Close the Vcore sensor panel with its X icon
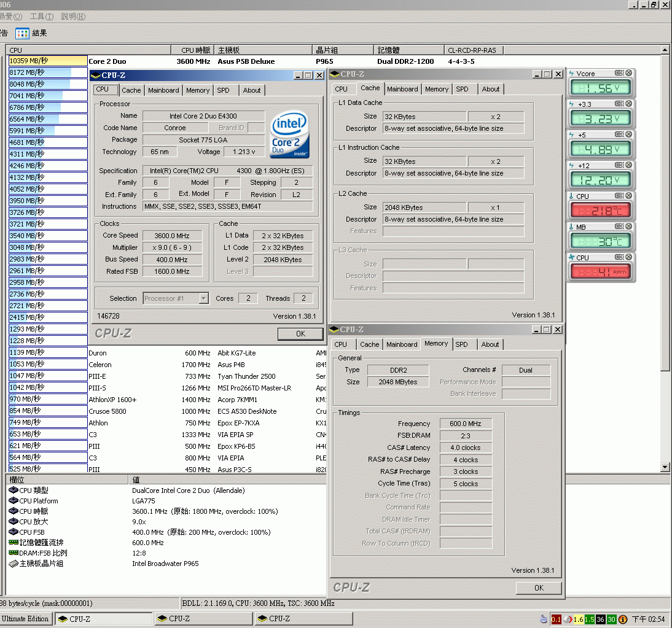 pos(628,73)
